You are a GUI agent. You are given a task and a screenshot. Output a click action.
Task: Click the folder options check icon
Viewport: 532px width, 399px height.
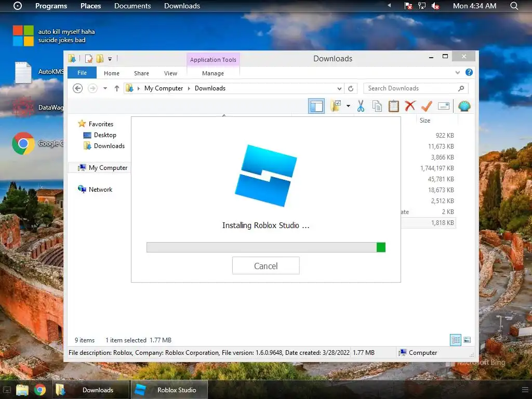click(336, 106)
